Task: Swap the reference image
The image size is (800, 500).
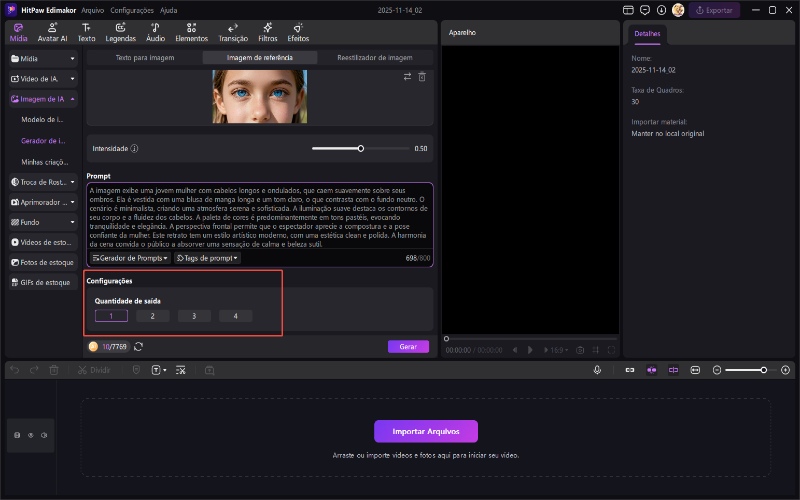Action: 407,77
